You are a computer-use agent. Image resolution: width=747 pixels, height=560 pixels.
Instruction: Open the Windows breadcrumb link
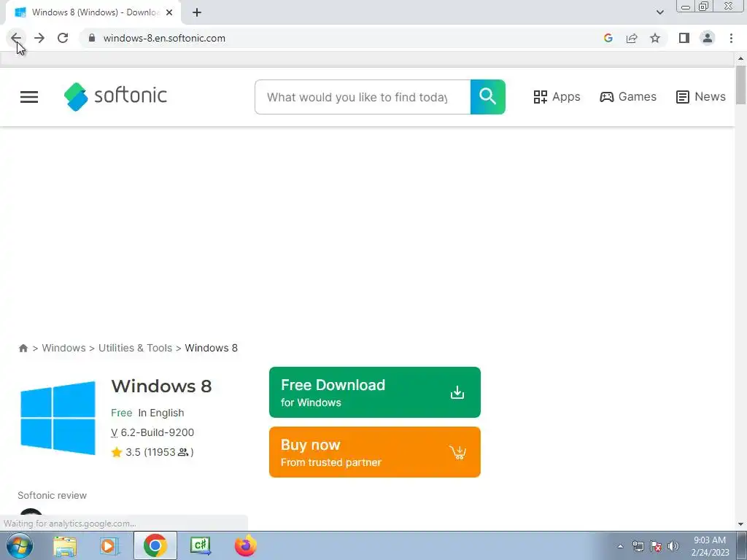(64, 348)
